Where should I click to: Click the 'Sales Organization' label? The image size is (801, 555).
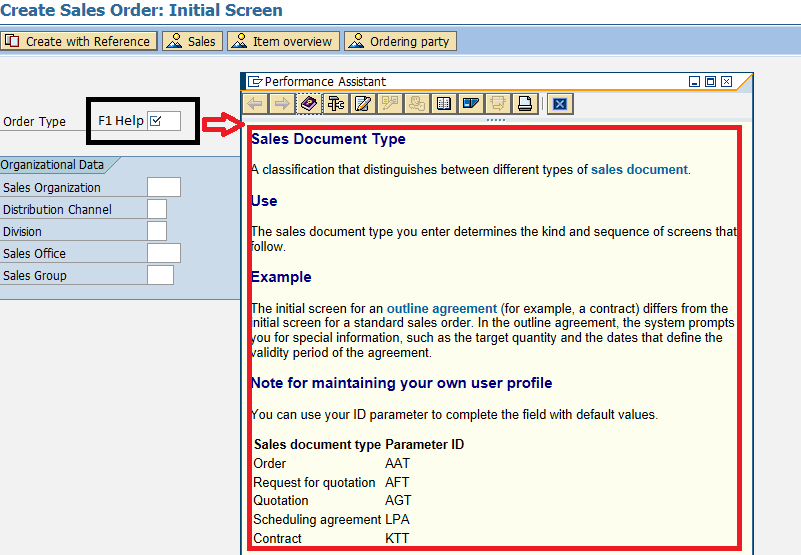52,188
